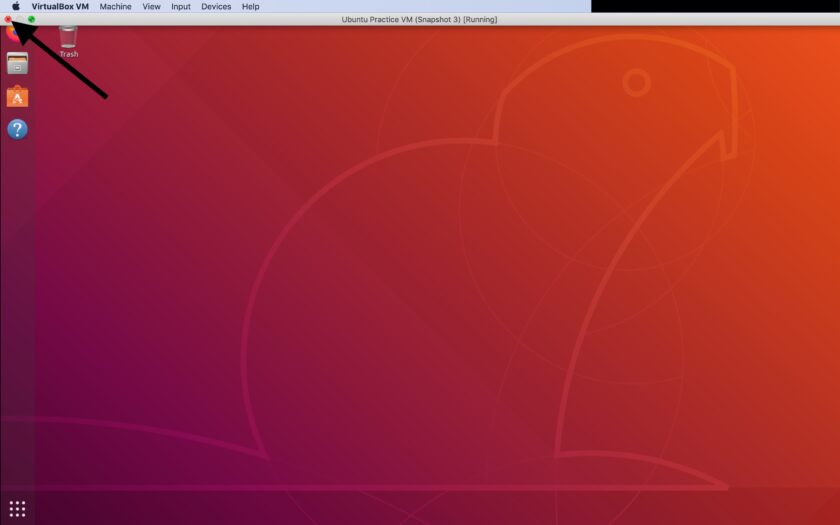Open the Apple menu
This screenshot has width=840, height=525.
(16, 6)
